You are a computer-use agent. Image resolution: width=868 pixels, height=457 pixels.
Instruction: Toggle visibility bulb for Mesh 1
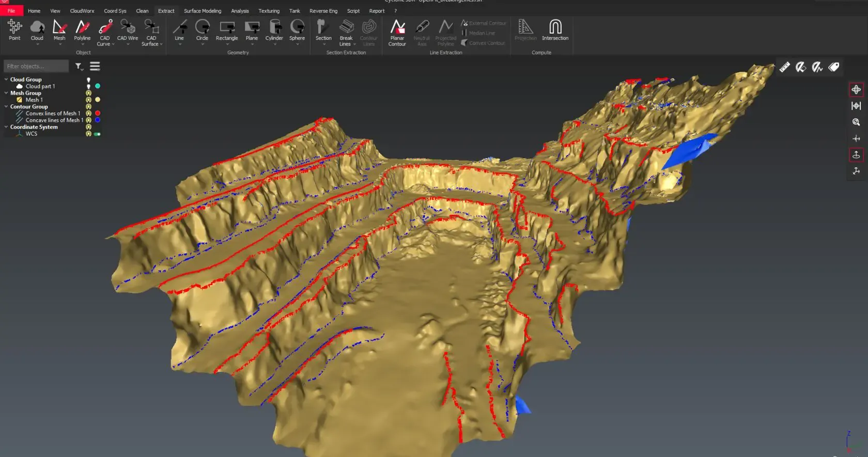click(88, 100)
